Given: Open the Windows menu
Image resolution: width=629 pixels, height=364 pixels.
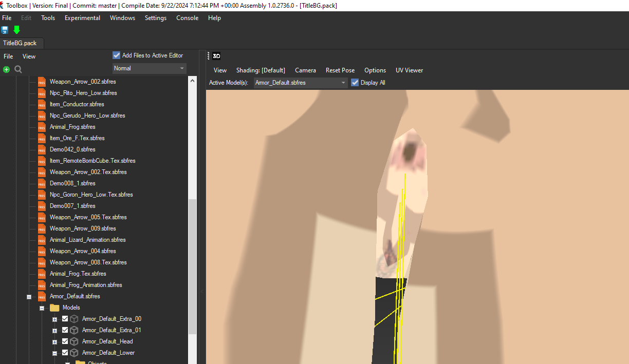Looking at the screenshot, I should [122, 18].
